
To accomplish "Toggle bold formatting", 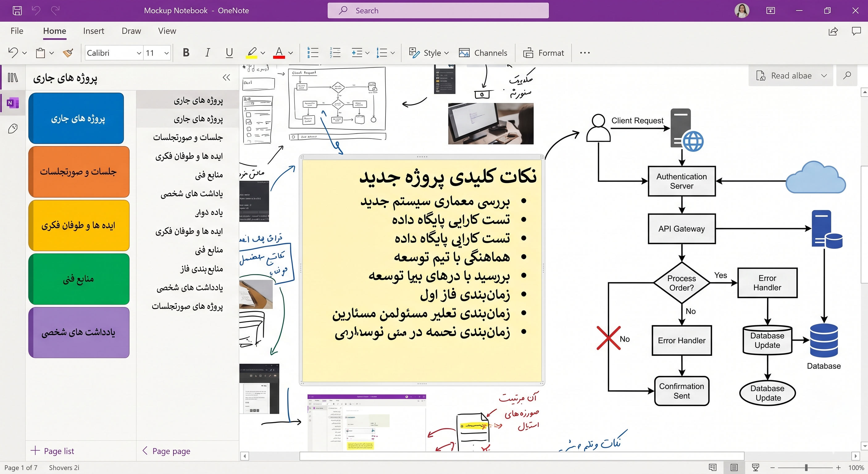I will [x=186, y=52].
